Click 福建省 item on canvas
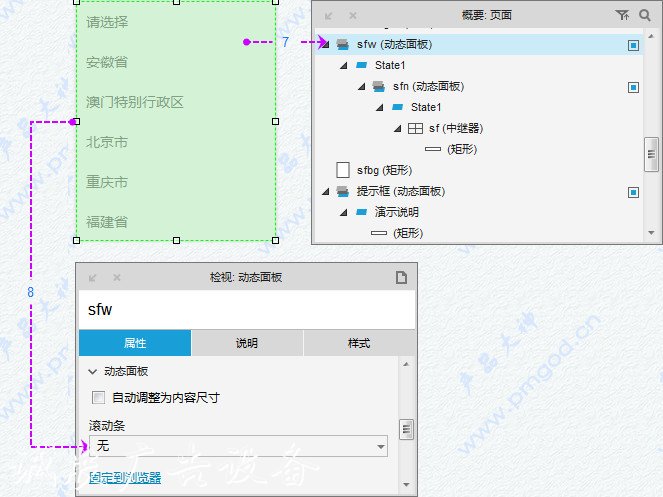The height and width of the screenshot is (497, 663). pos(107,222)
